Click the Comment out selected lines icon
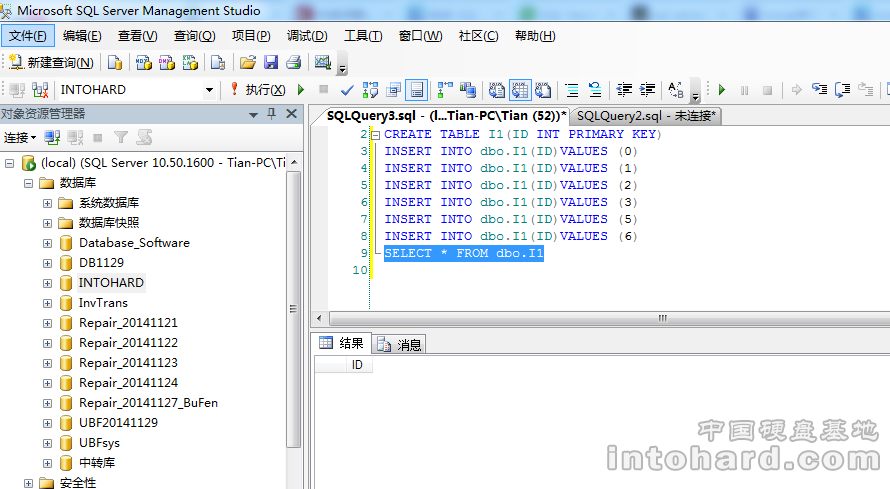The height and width of the screenshot is (489, 890). [572, 89]
